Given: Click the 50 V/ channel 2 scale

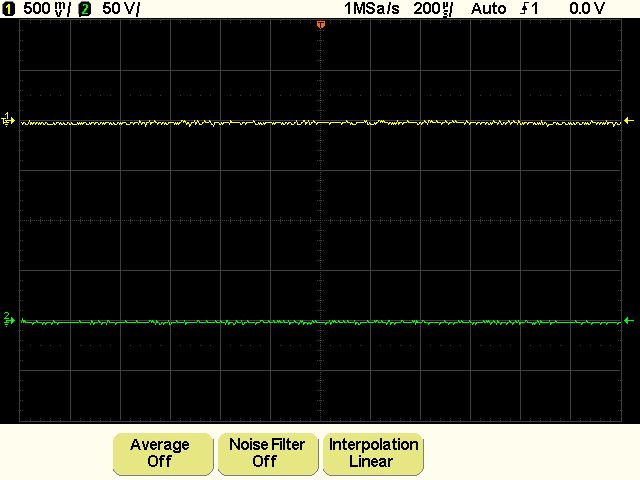Looking at the screenshot, I should (121, 9).
